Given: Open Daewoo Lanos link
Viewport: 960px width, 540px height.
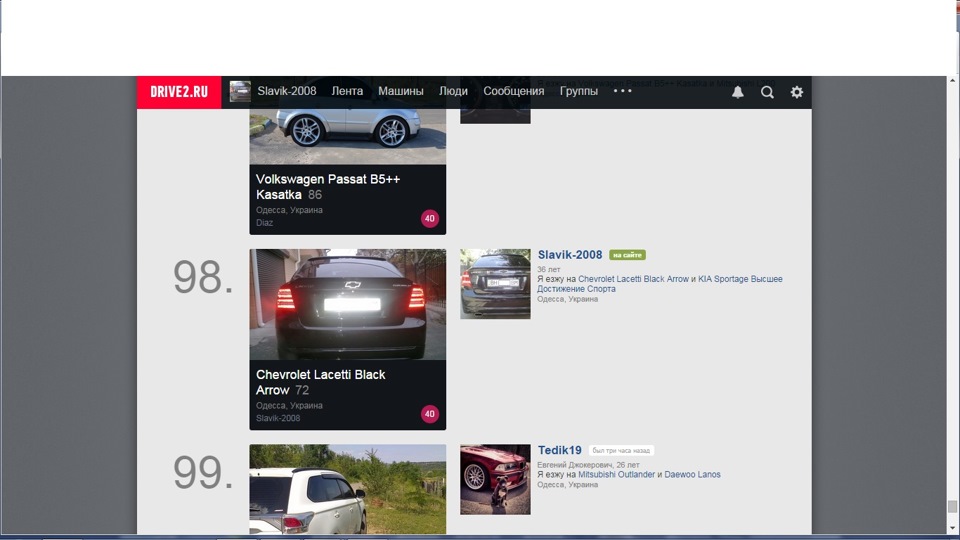Looking at the screenshot, I should [692, 474].
